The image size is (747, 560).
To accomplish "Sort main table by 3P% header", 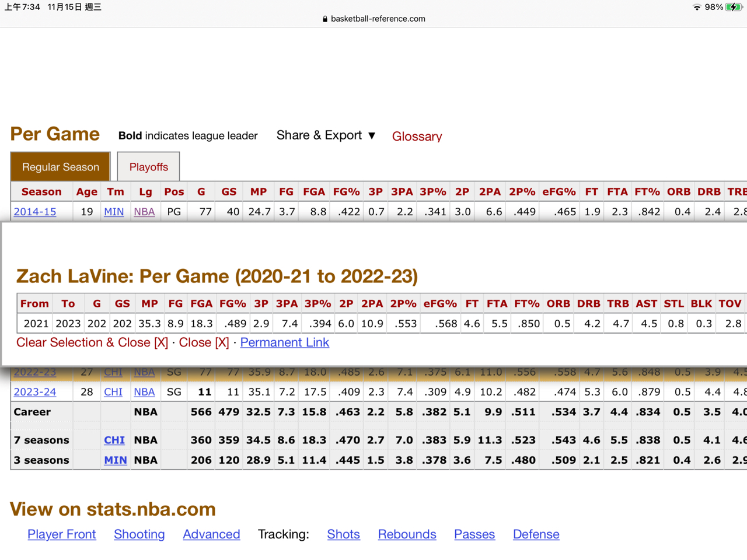I will click(433, 192).
